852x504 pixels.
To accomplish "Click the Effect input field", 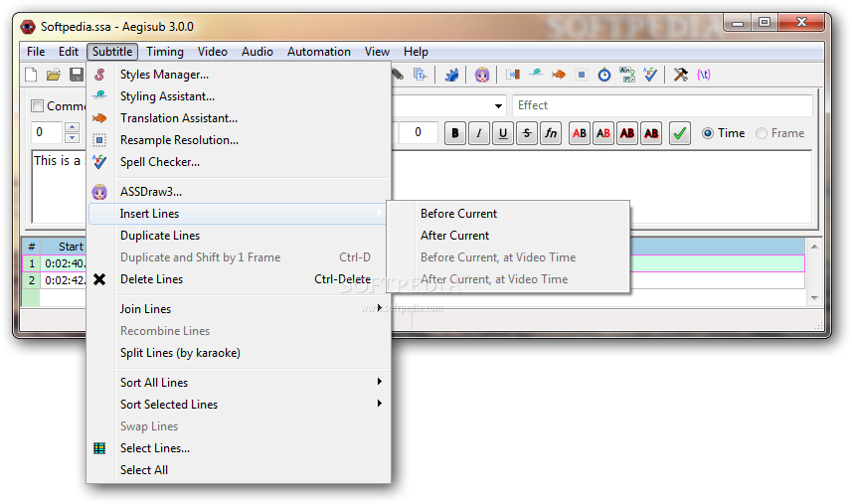I will pyautogui.click(x=662, y=105).
